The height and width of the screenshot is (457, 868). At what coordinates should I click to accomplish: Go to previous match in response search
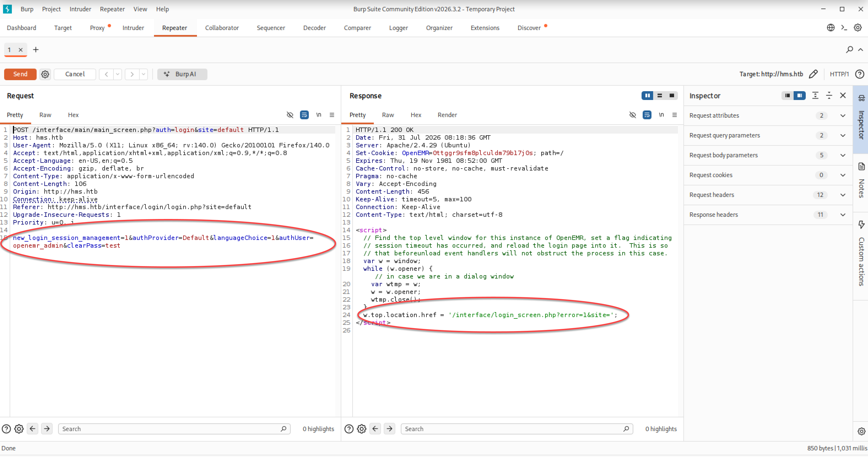click(375, 429)
